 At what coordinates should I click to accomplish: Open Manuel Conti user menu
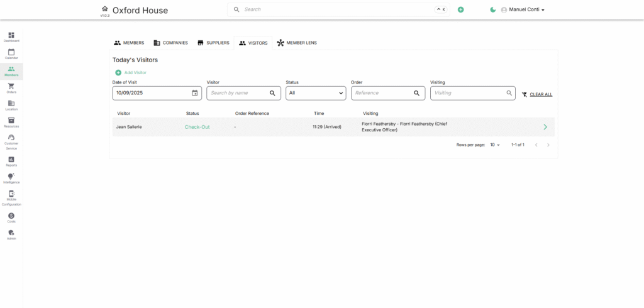[522, 10]
